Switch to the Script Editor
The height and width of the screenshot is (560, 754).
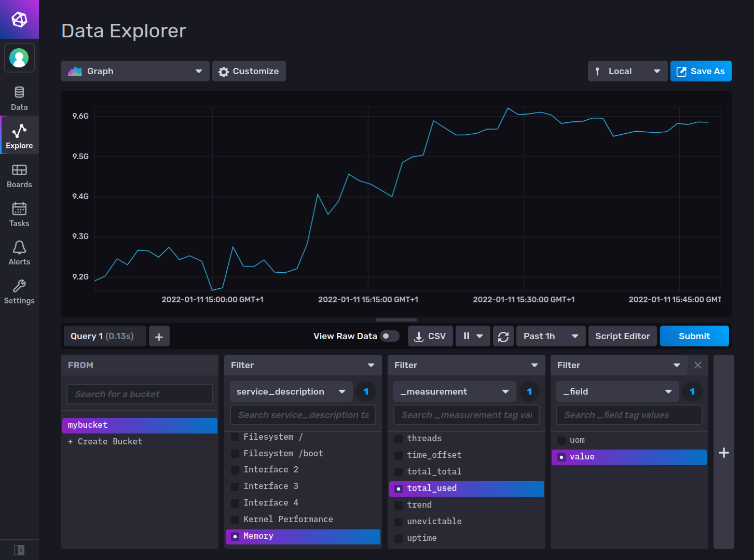[x=622, y=336]
